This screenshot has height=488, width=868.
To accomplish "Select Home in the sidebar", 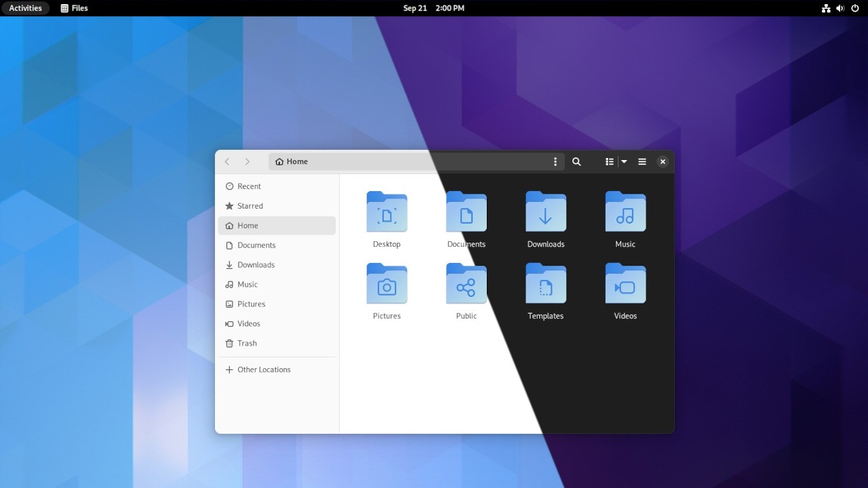I will tap(277, 226).
